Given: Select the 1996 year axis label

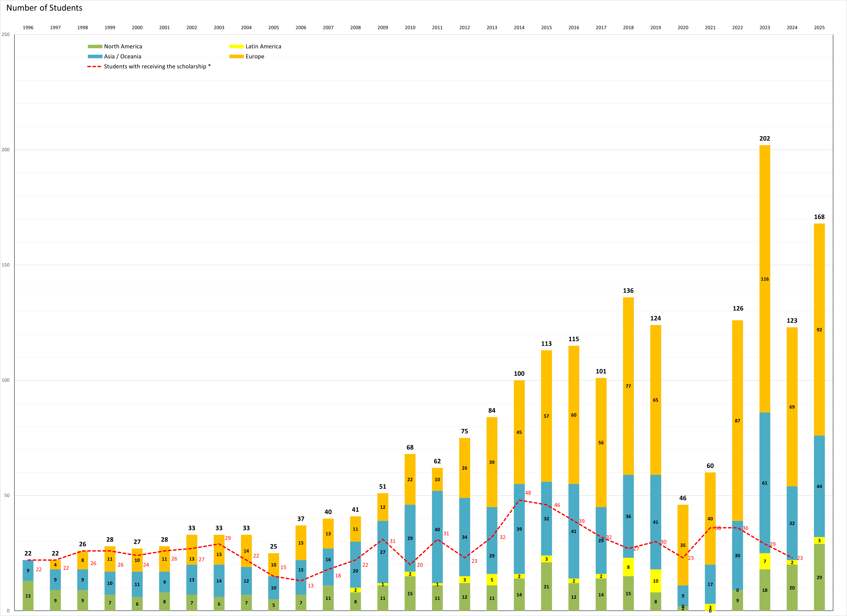Looking at the screenshot, I should tap(28, 28).
